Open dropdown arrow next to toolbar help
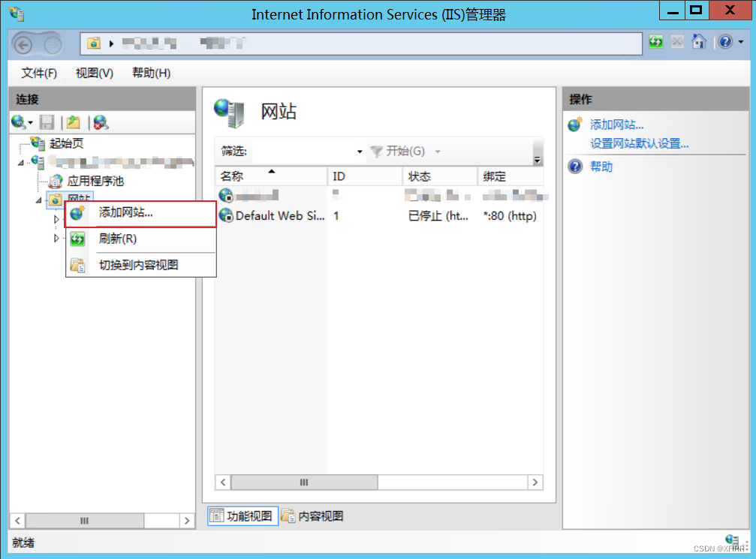 click(x=741, y=42)
